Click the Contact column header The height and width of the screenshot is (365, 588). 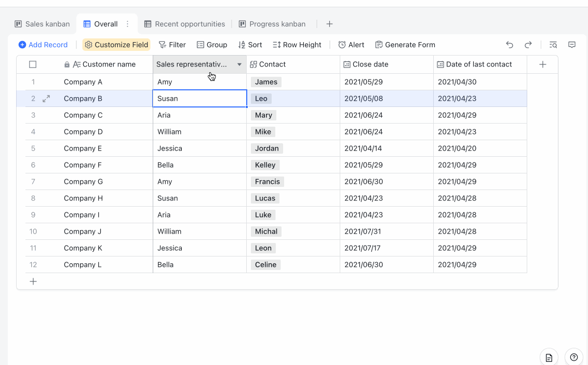pyautogui.click(x=293, y=64)
